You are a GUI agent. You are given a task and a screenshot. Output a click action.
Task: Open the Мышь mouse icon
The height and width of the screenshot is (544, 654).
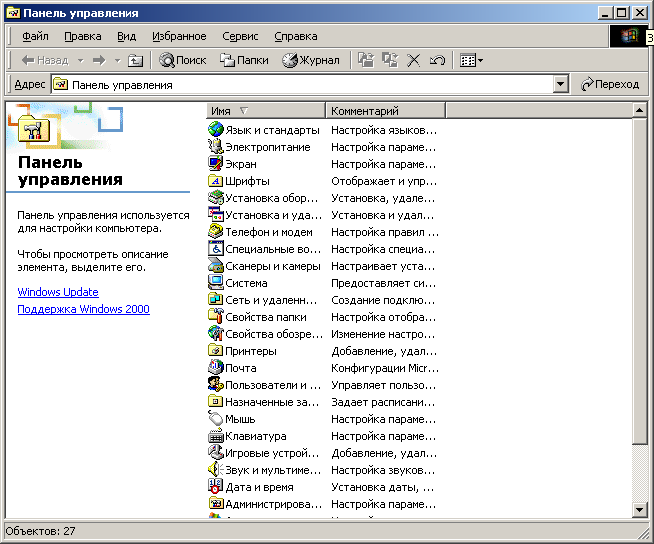[216, 419]
